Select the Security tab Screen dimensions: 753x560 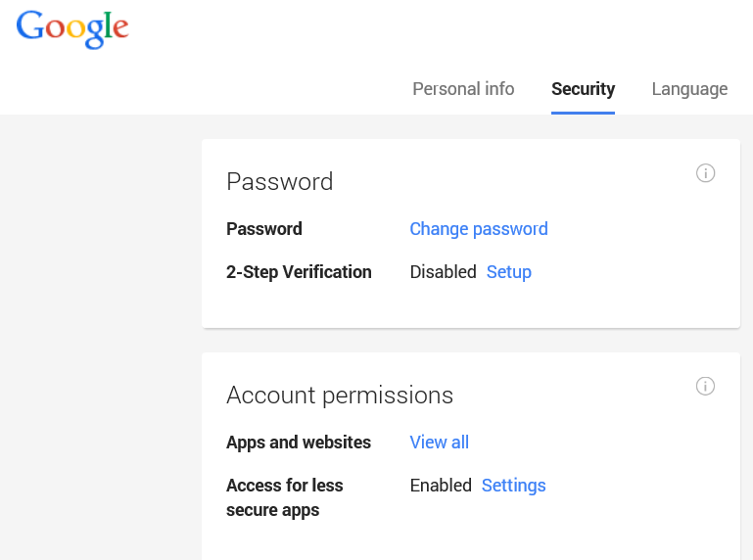tap(583, 89)
